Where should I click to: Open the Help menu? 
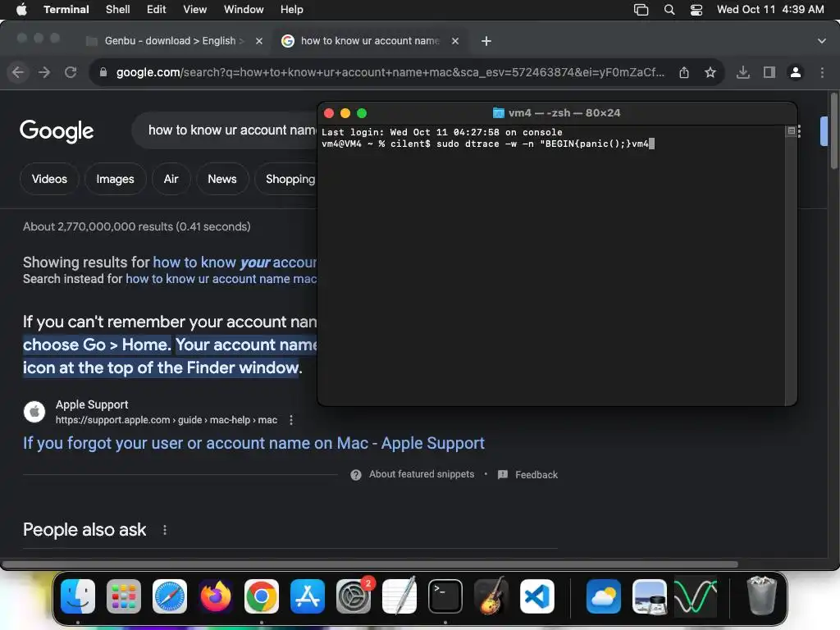coord(291,10)
